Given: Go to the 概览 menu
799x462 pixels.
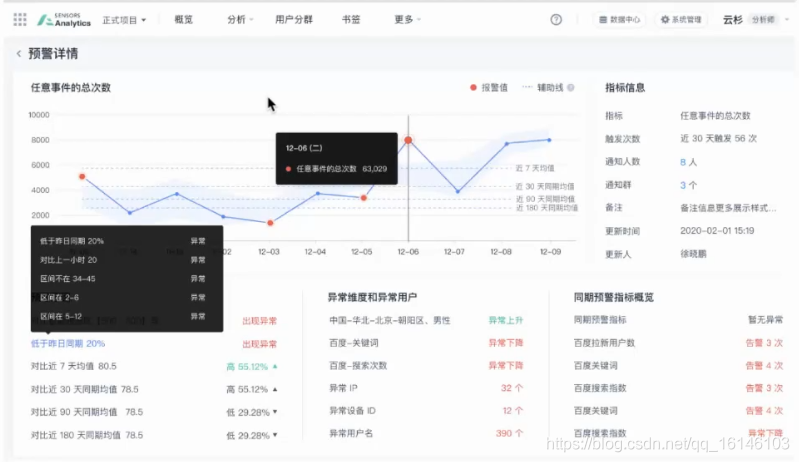Looking at the screenshot, I should [x=183, y=19].
